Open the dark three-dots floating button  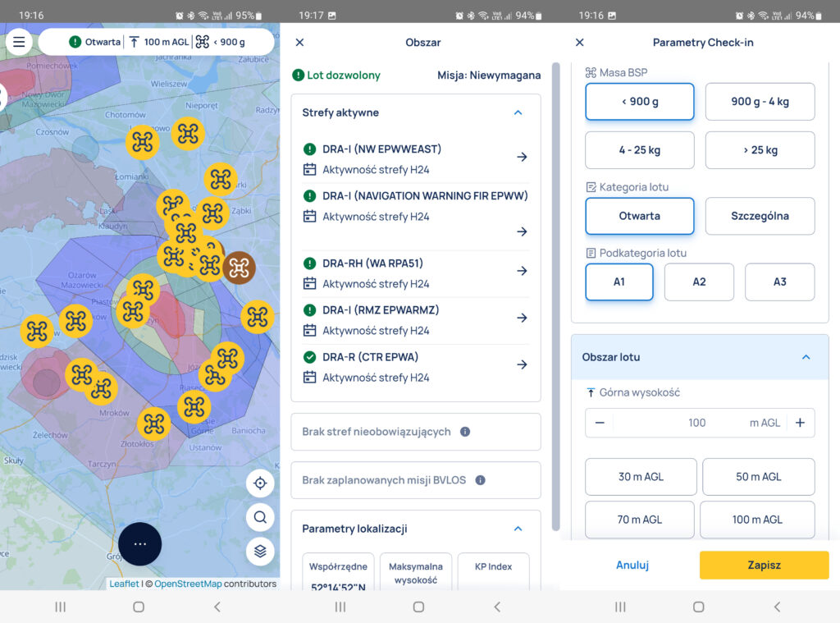click(140, 543)
